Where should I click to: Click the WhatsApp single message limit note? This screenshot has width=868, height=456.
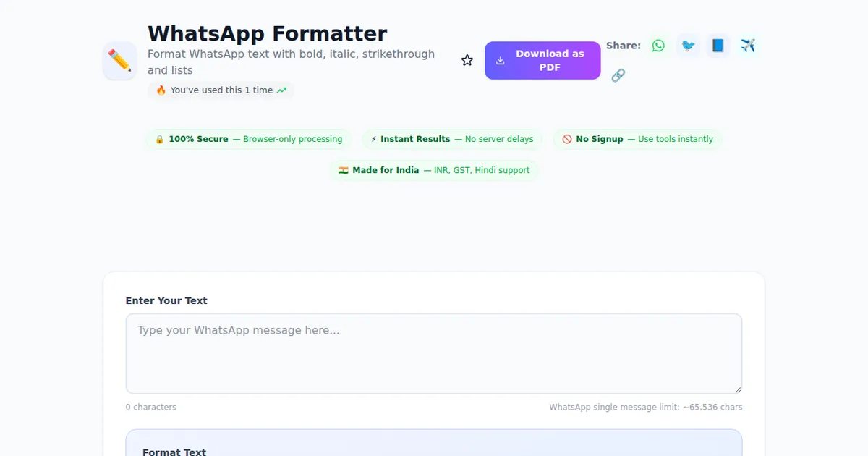(x=645, y=408)
